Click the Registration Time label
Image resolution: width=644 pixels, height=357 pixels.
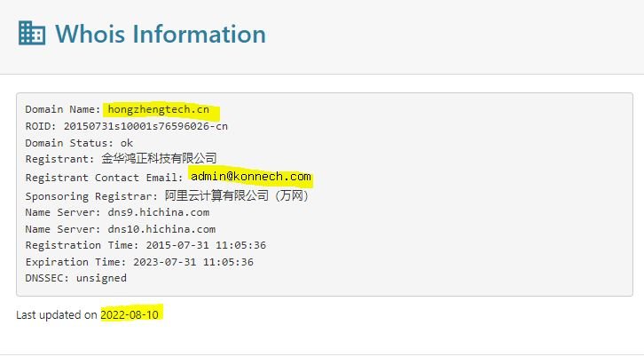[x=82, y=245]
